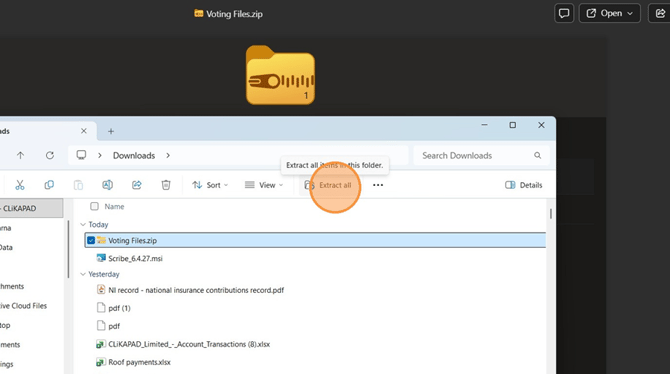Close the current Downloads tab
This screenshot has width=670, height=374.
[x=84, y=131]
